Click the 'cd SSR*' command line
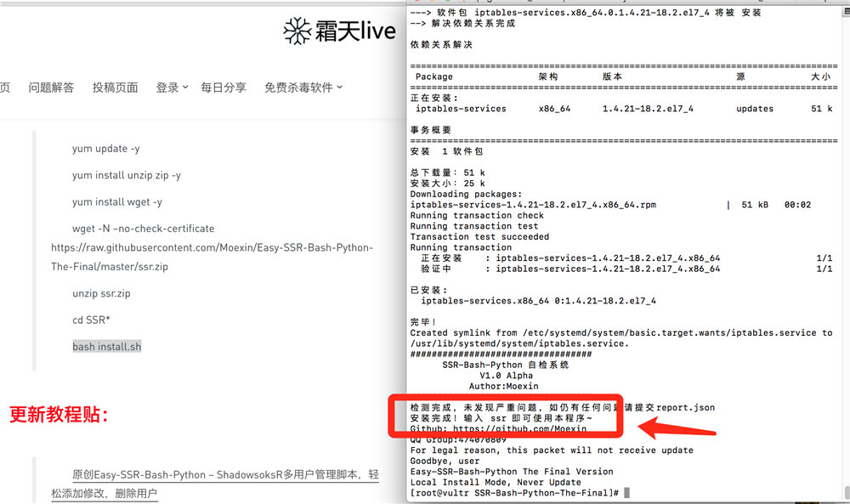850x504 pixels. pyautogui.click(x=91, y=320)
